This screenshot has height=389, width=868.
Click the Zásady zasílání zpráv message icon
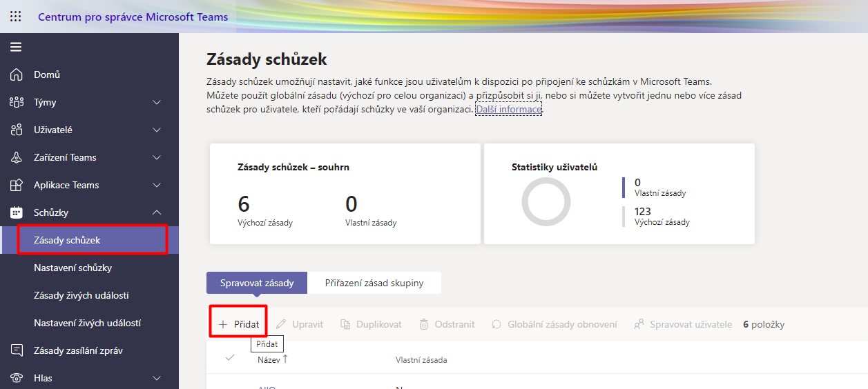(x=17, y=350)
